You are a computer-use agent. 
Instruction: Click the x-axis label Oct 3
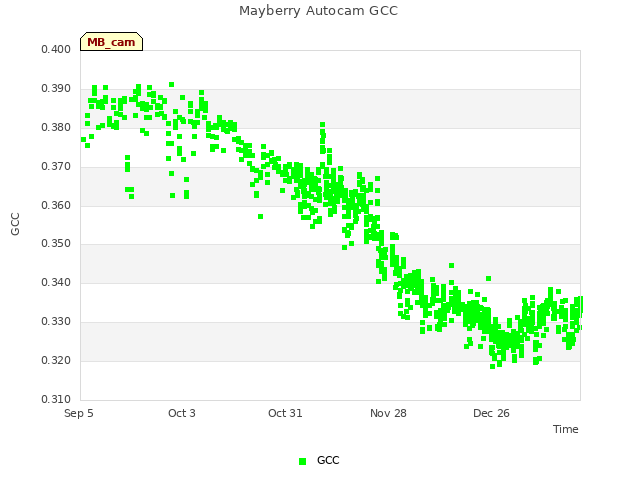(182, 413)
